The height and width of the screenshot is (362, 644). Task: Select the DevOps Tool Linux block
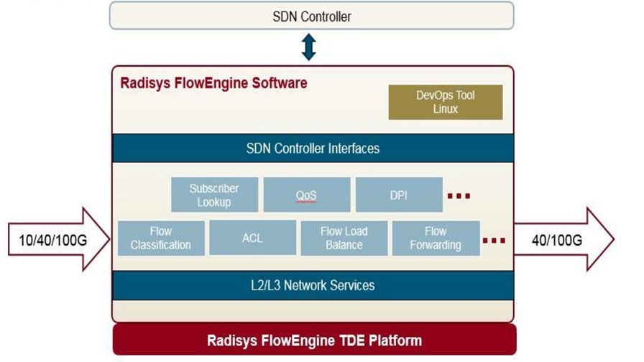[446, 102]
